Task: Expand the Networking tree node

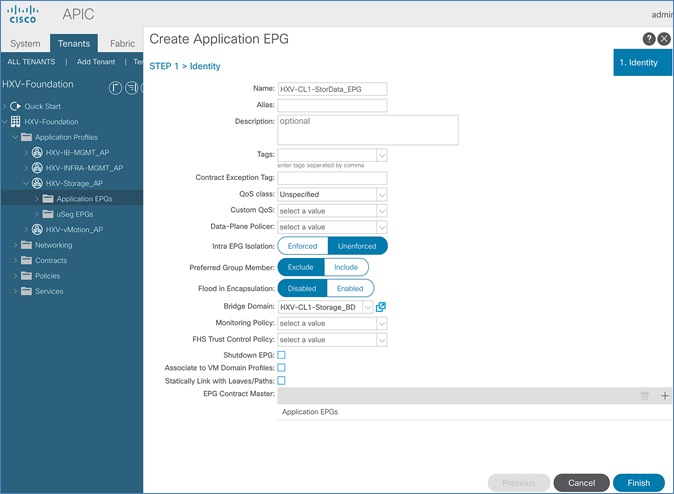Action: point(15,245)
